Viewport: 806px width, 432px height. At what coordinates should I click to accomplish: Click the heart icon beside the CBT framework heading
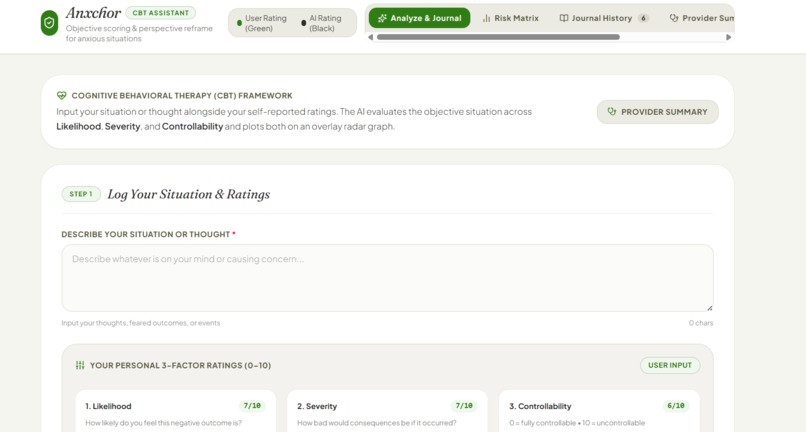click(62, 96)
